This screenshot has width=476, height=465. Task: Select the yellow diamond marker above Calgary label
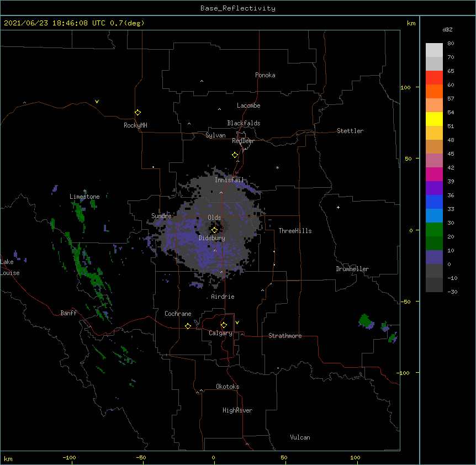(224, 325)
